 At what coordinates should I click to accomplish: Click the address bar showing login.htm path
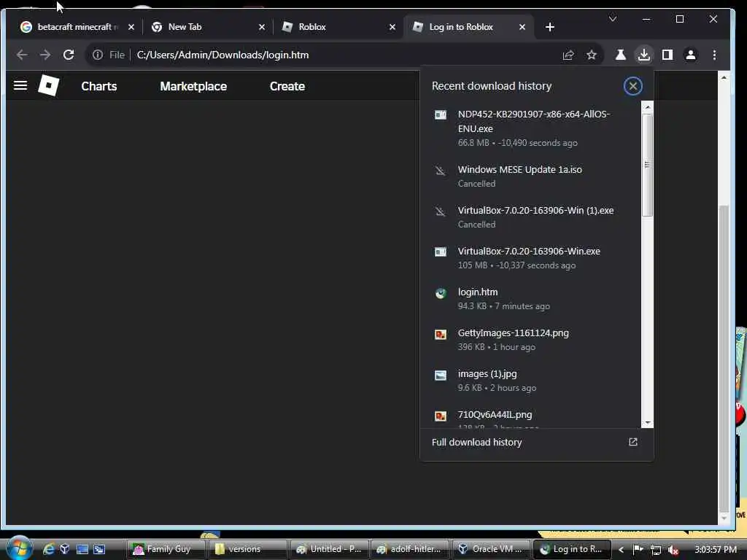tap(343, 55)
